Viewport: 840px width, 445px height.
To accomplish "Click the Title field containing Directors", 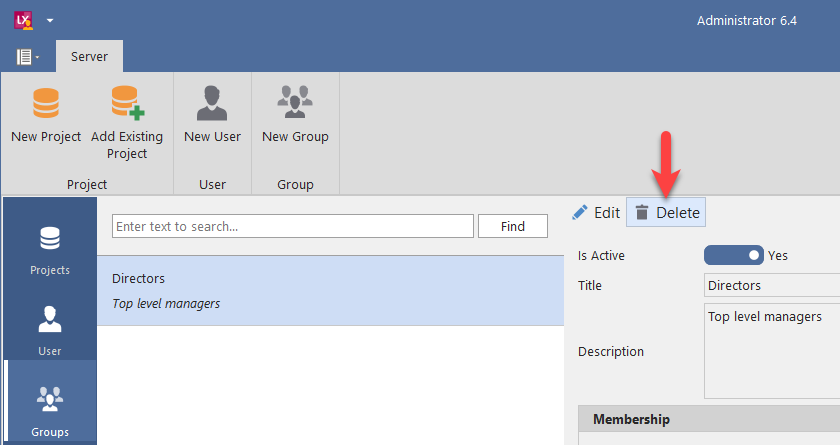I will (x=770, y=285).
